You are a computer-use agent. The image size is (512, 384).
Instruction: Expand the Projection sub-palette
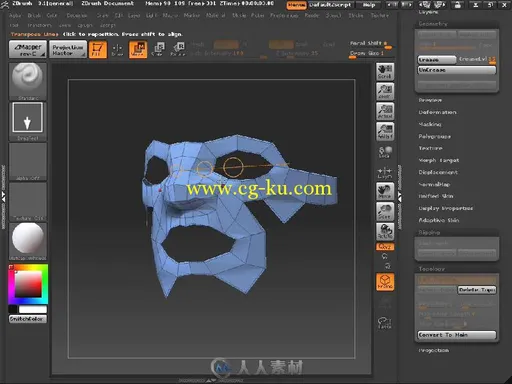click(434, 350)
